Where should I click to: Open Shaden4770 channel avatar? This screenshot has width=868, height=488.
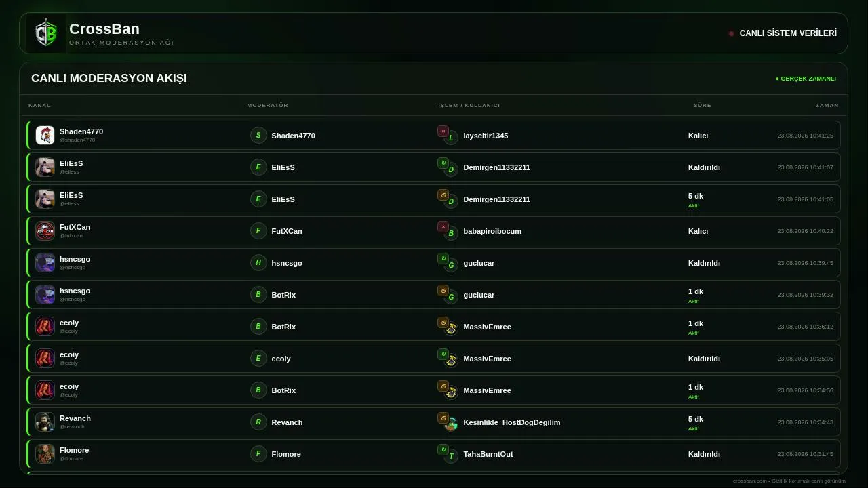(x=45, y=136)
